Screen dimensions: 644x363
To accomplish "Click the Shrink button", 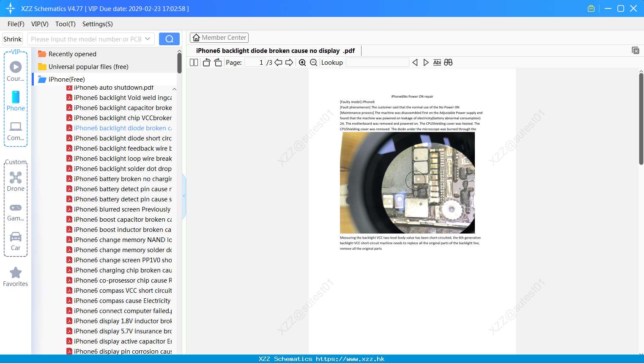I will click(13, 39).
